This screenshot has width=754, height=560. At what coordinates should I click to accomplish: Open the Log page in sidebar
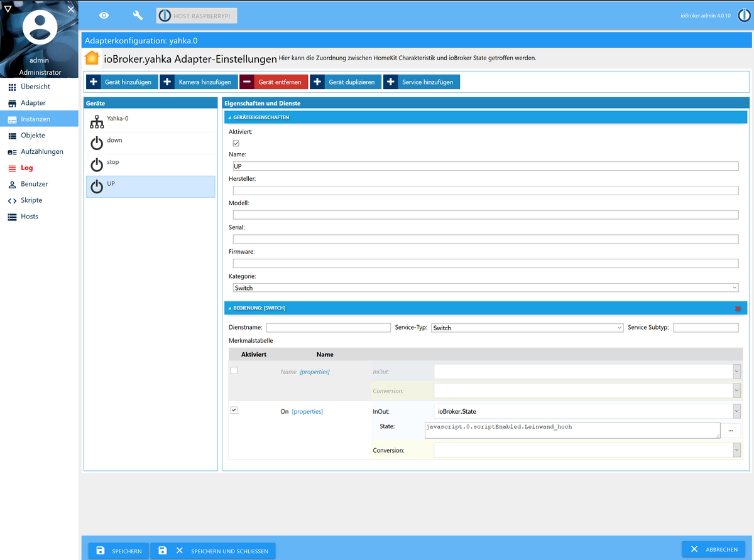39,168
